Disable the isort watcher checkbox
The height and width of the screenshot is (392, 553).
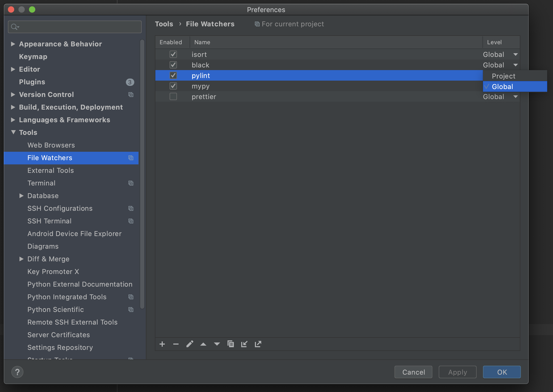point(173,55)
